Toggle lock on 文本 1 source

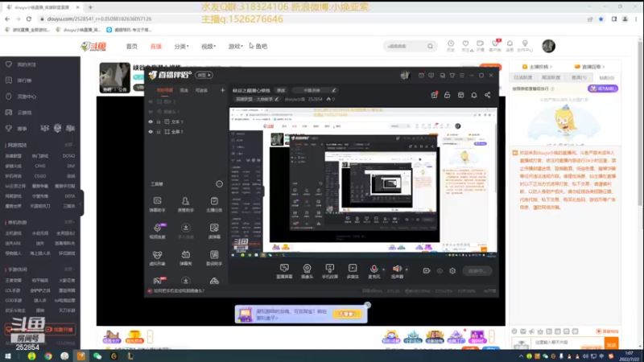159,122
